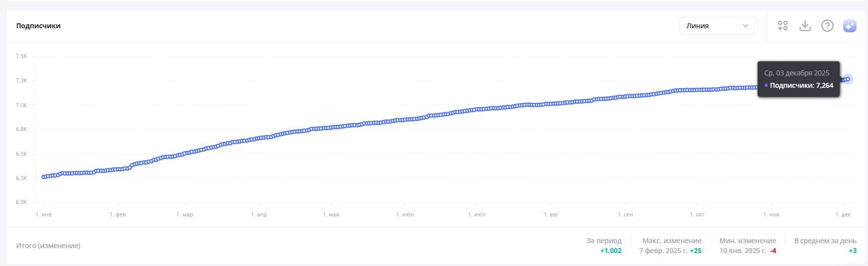Click the "Подписчики" chart title
The image size is (868, 266).
point(38,26)
